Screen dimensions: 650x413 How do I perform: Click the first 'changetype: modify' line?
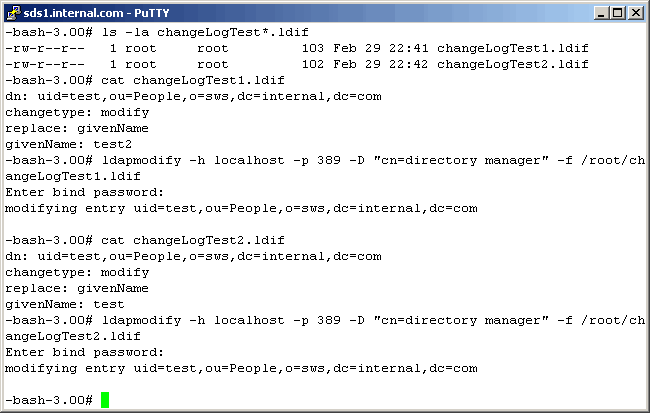pos(76,112)
